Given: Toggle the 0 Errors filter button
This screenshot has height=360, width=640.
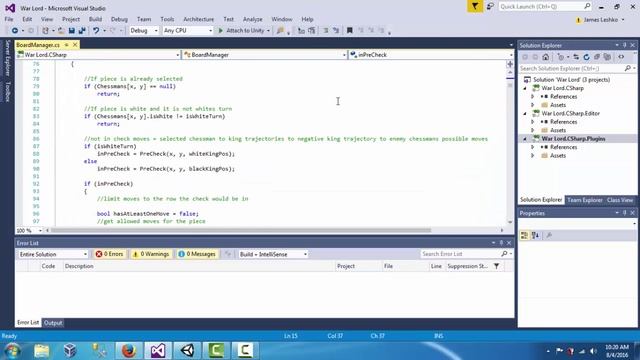Looking at the screenshot, I should (109, 254).
